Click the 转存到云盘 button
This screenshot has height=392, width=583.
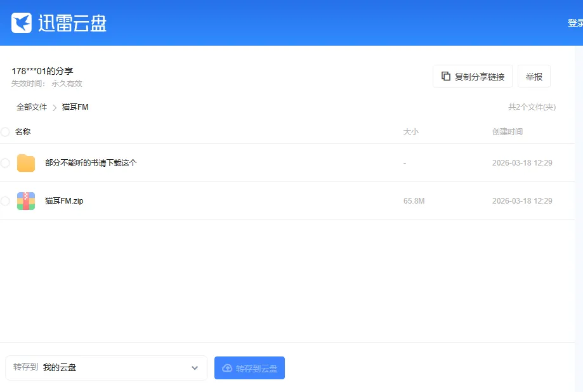tap(249, 368)
